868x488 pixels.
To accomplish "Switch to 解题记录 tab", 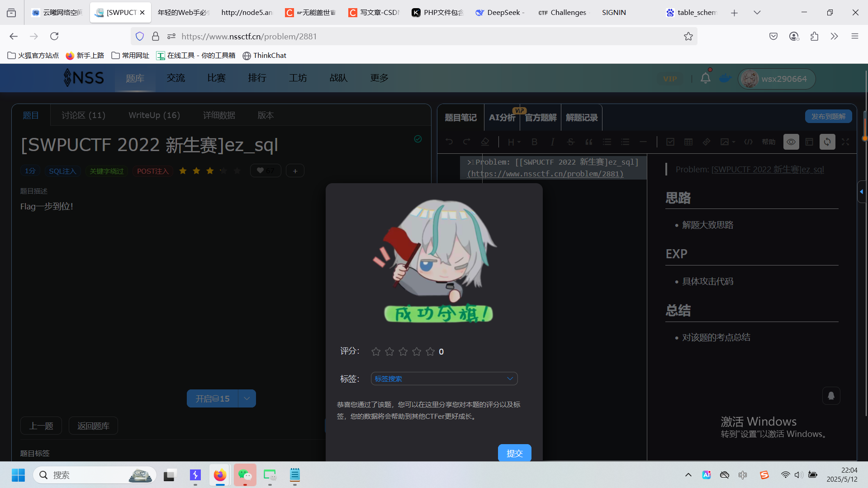I will [582, 118].
